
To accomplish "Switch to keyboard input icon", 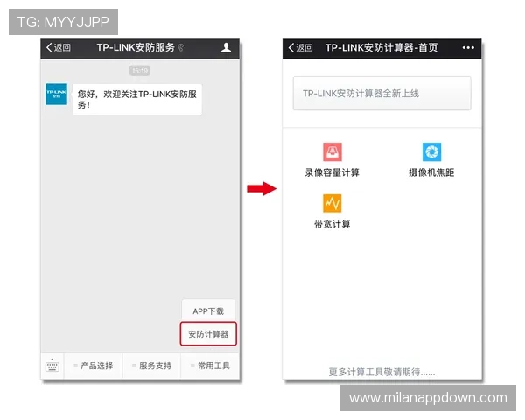I will (x=52, y=366).
